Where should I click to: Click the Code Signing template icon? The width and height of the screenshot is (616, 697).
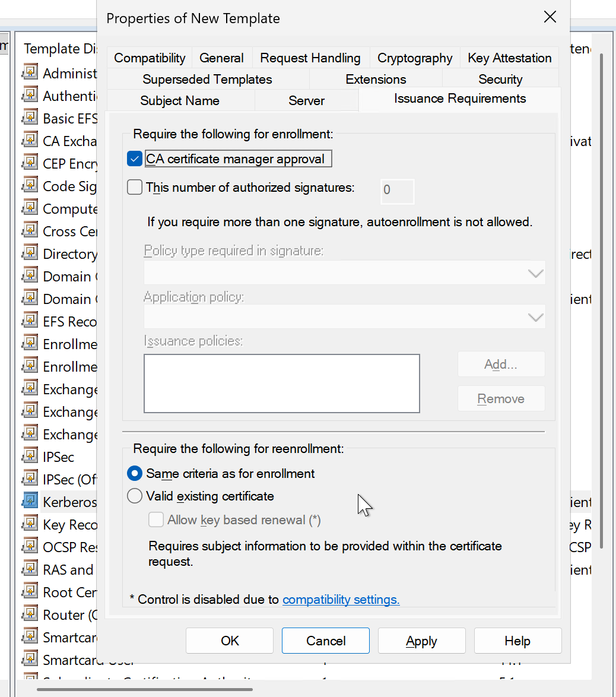pos(30,186)
